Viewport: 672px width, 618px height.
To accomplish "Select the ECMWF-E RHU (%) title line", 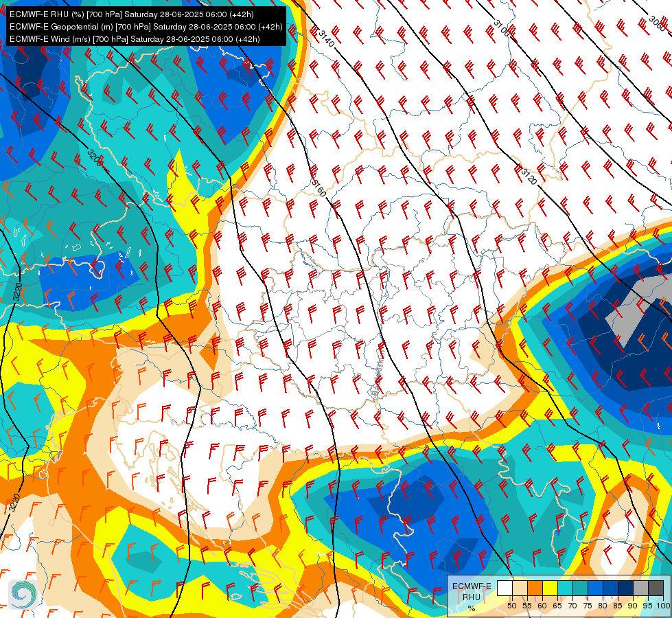I will 132,14.
